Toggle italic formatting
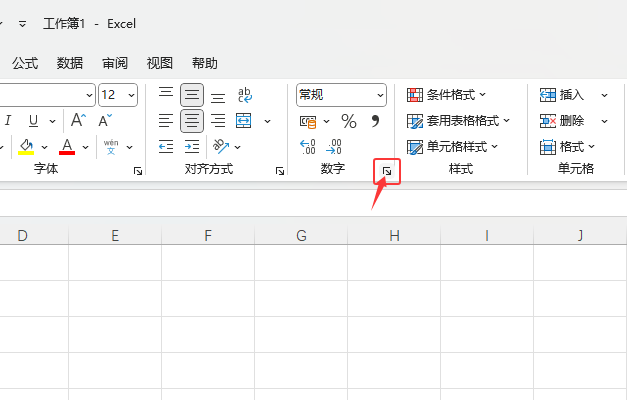Screen dimensions: 627x400 click(x=8, y=120)
